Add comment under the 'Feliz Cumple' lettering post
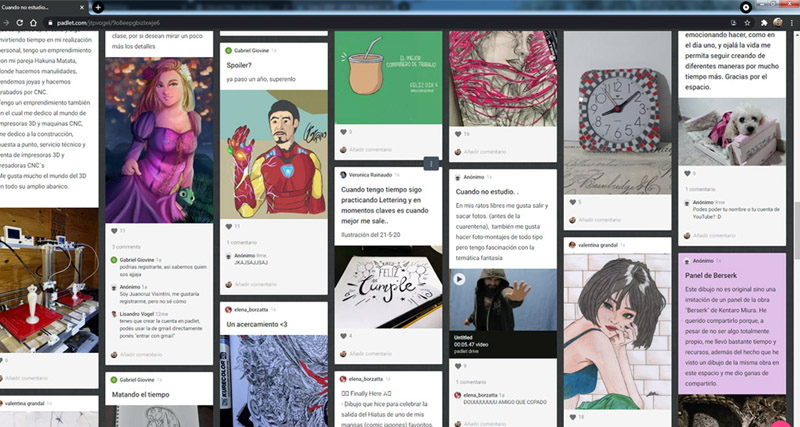Viewport: 800px width, 427px height. [370, 354]
